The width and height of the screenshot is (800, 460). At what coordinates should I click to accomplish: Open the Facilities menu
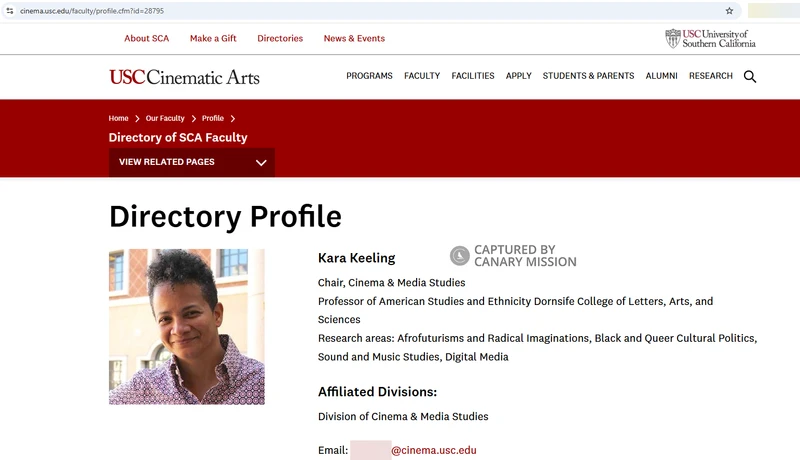coord(473,76)
